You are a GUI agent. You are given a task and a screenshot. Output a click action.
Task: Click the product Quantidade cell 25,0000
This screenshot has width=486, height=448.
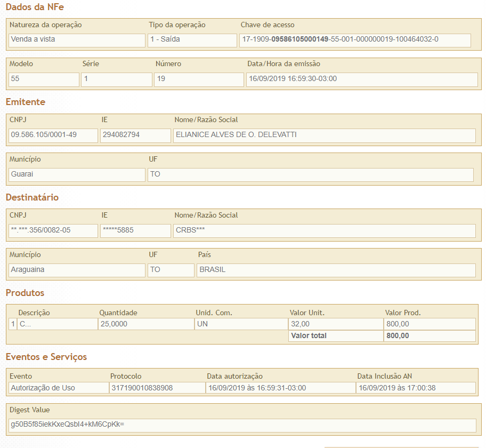(x=145, y=324)
